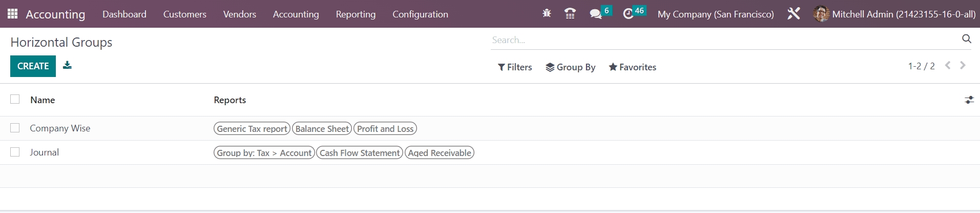Image resolution: width=980 pixels, height=213 pixels.
Task: Open the VoIP phone icon
Action: pyautogui.click(x=570, y=14)
